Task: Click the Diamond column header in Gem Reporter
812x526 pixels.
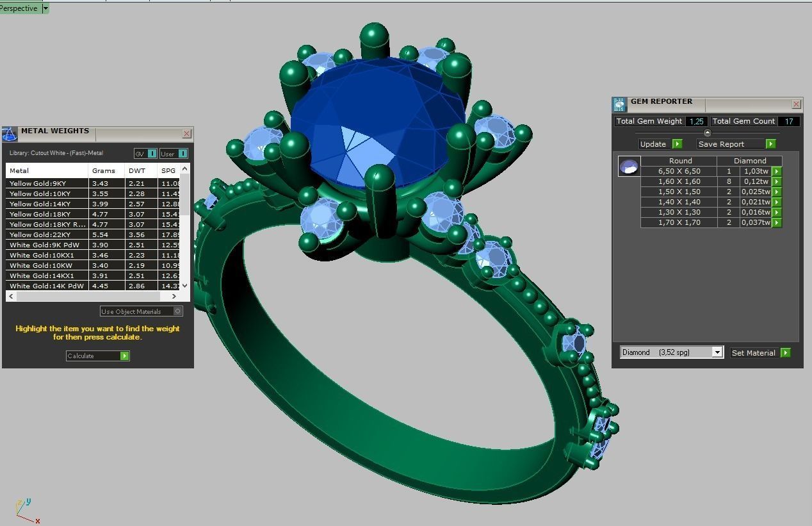Action: (750, 161)
